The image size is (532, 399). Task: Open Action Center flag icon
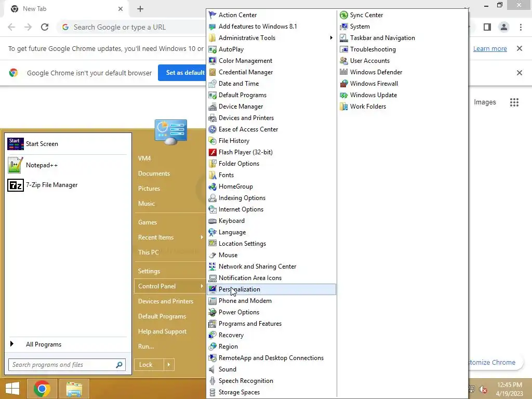[212, 15]
